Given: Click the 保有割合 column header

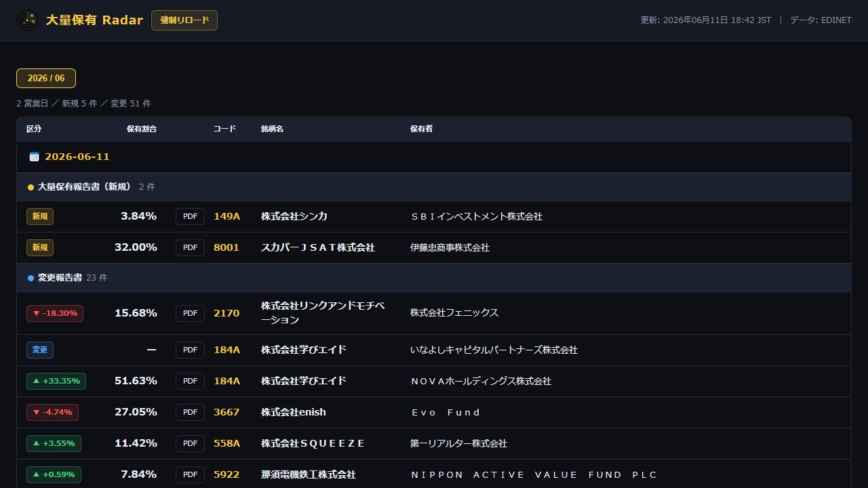Looking at the screenshot, I should pyautogui.click(x=142, y=129).
